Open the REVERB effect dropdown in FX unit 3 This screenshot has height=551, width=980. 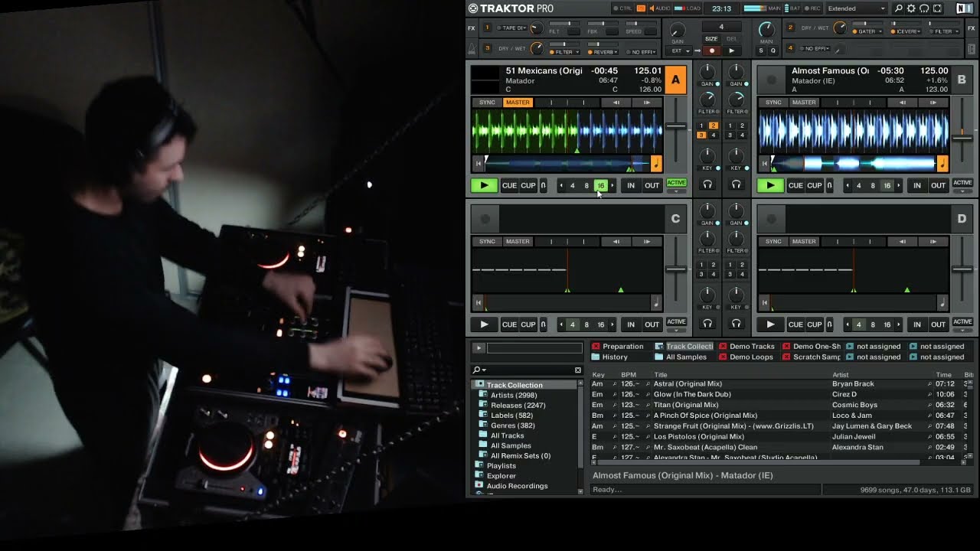click(x=603, y=52)
